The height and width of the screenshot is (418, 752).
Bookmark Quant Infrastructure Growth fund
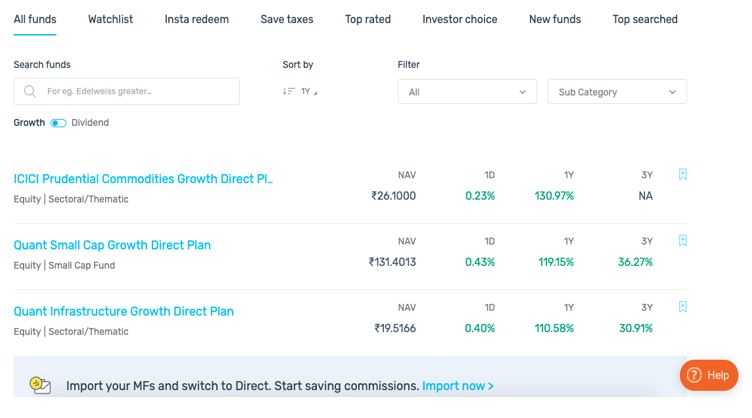point(683,307)
